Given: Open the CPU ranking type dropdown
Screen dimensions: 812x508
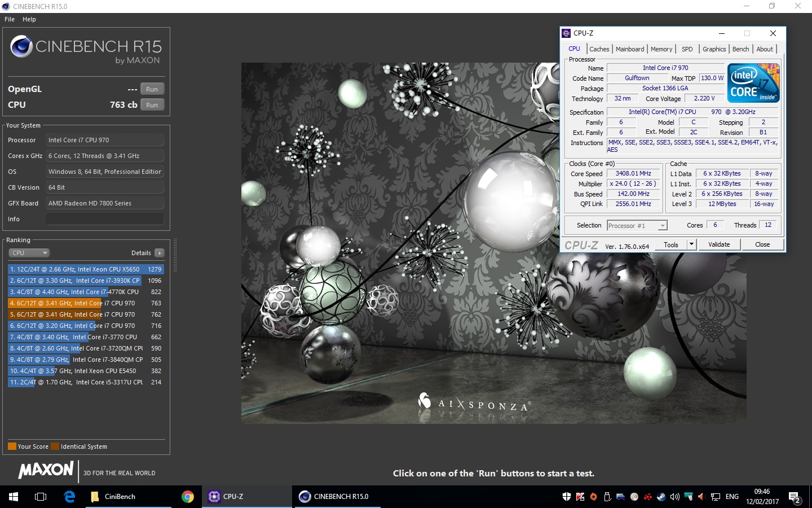Looking at the screenshot, I should pos(29,253).
